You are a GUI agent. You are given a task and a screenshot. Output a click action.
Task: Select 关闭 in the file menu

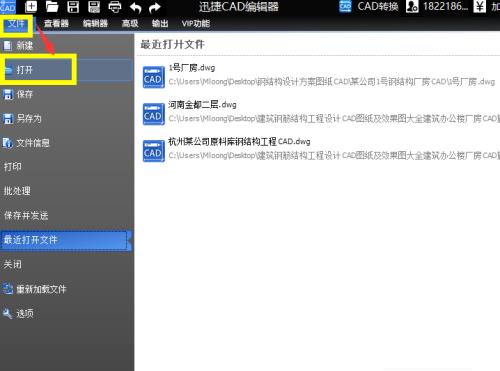pos(67,264)
